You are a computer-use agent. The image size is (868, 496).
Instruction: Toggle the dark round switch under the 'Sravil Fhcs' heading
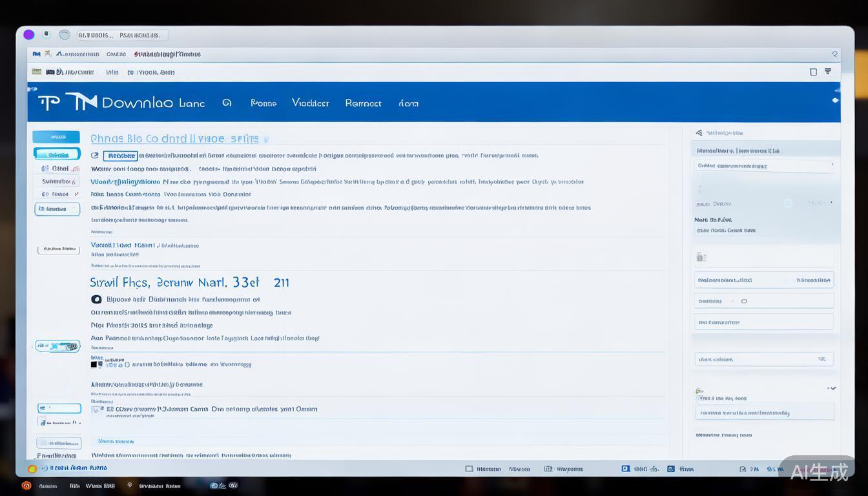pyautogui.click(x=96, y=299)
